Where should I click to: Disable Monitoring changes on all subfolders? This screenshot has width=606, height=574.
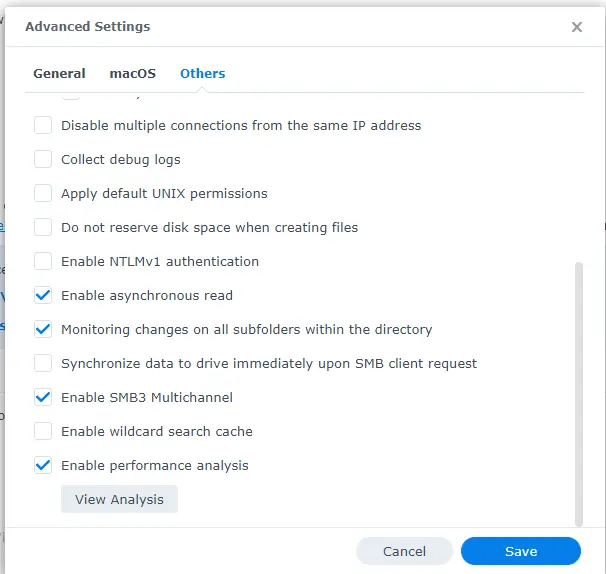click(x=43, y=330)
